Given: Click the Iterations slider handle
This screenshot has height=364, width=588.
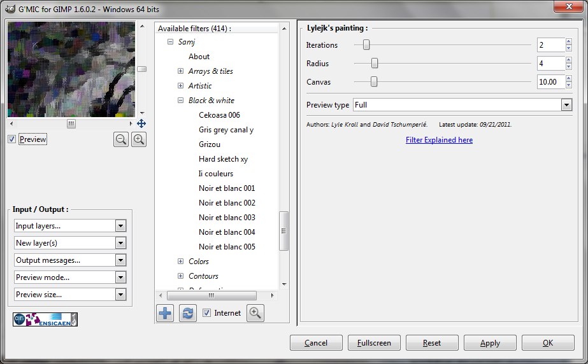Looking at the screenshot, I should (x=366, y=45).
